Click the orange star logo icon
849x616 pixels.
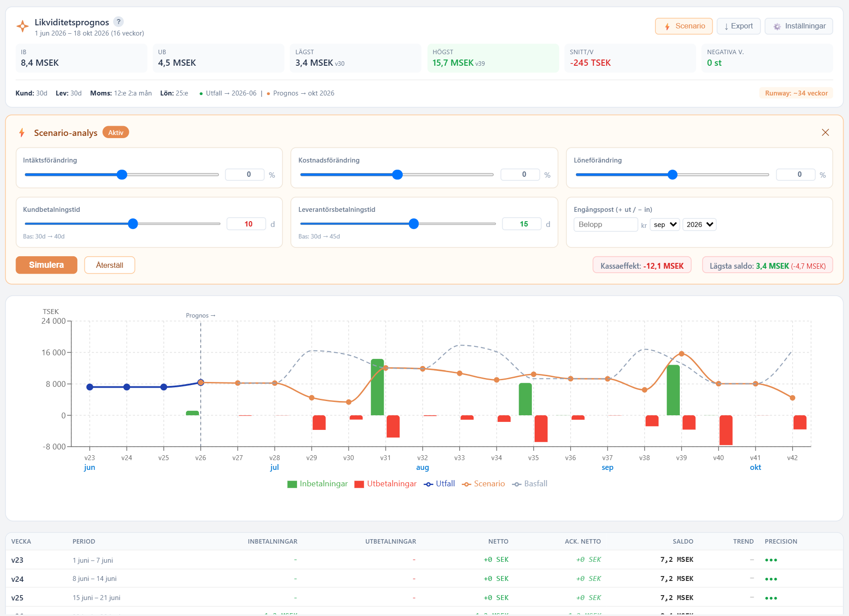click(22, 26)
